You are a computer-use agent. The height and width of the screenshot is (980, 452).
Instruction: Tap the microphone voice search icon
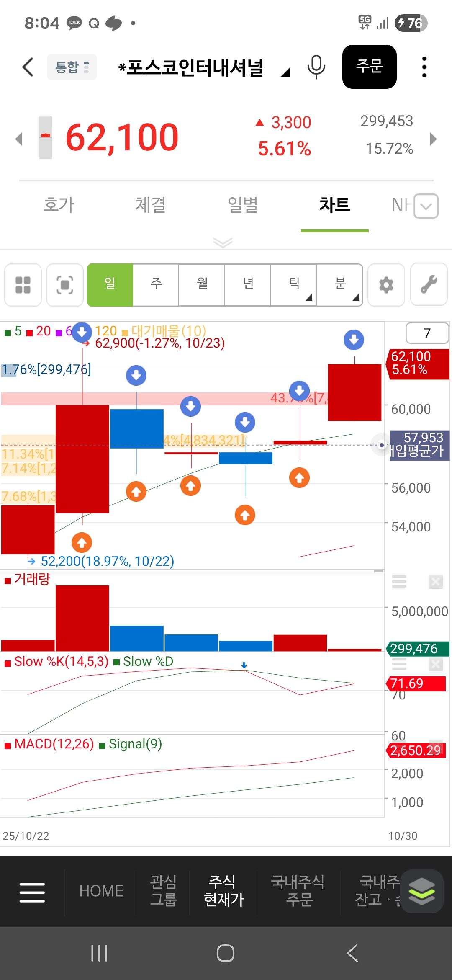pos(316,67)
